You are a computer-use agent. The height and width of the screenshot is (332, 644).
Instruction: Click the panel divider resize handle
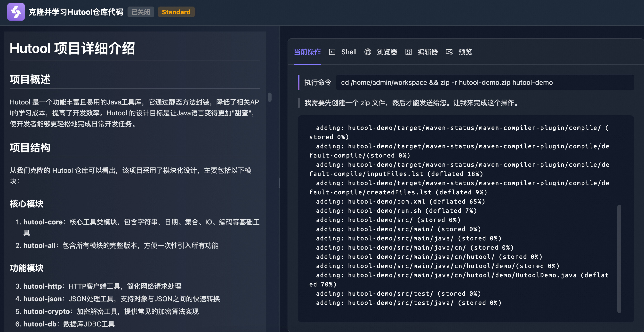point(279,182)
